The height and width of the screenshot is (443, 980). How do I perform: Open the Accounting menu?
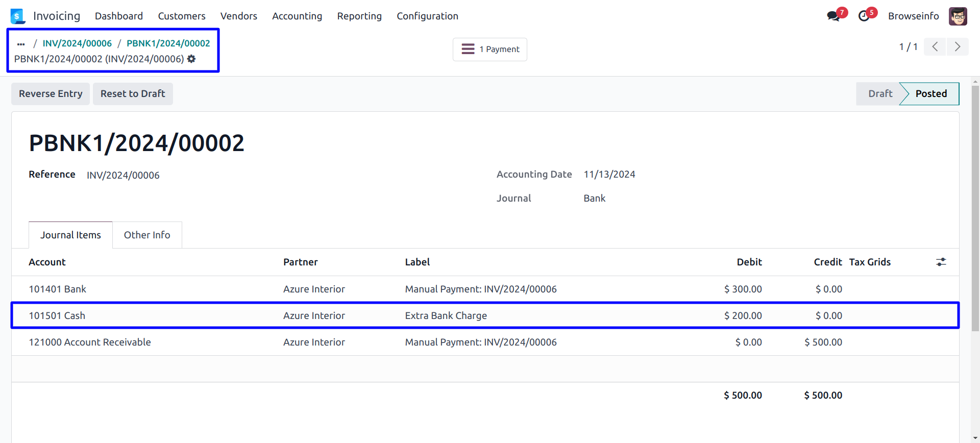click(x=297, y=16)
